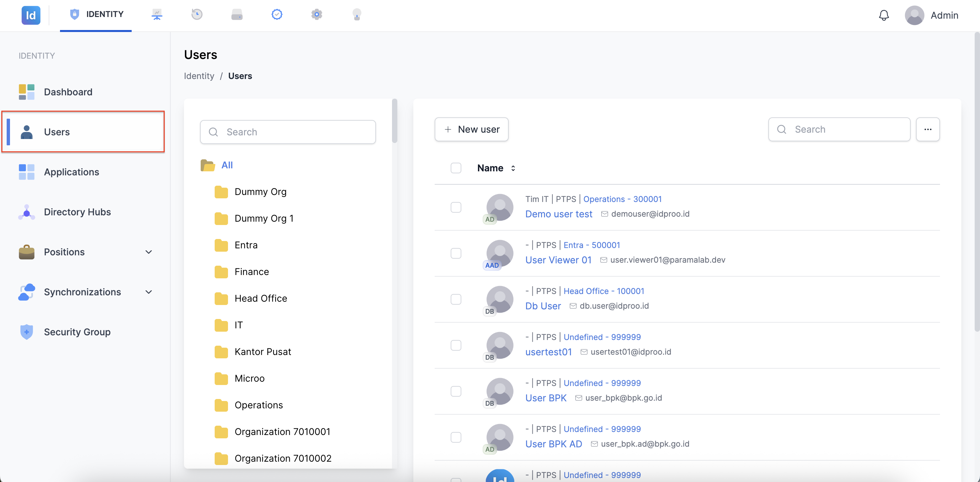Open the presentation chart module icon
Viewport: 980px width, 482px height.
pyautogui.click(x=157, y=14)
